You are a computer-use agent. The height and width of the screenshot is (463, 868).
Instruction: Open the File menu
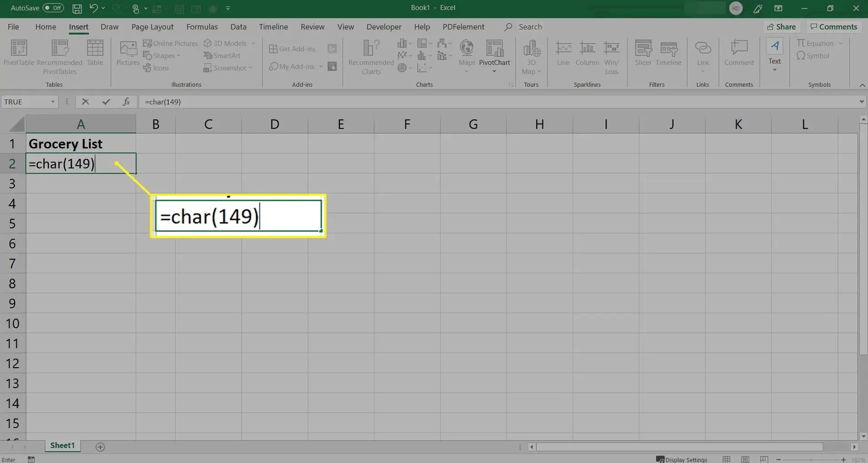(13, 27)
